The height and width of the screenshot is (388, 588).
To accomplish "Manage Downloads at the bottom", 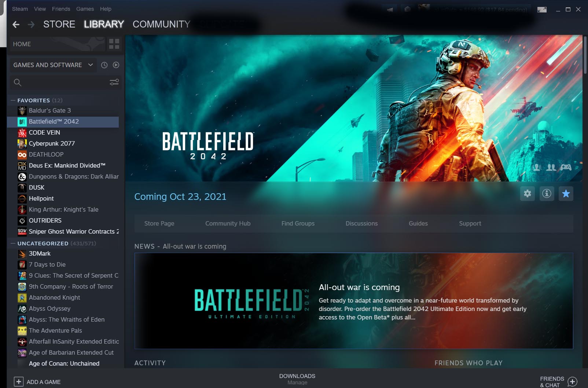I will click(297, 379).
